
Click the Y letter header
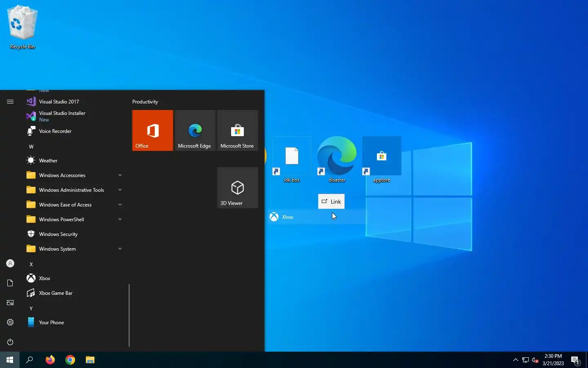click(x=31, y=308)
